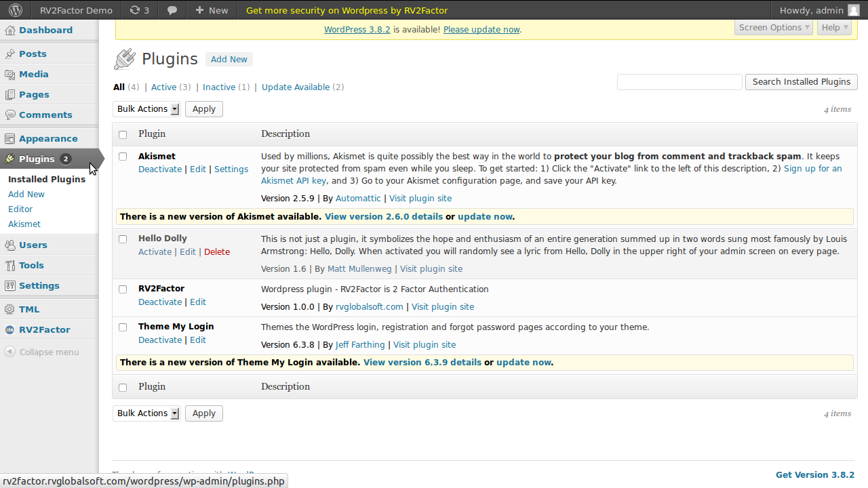Click the Users sidebar icon
868x488 pixels.
10,245
